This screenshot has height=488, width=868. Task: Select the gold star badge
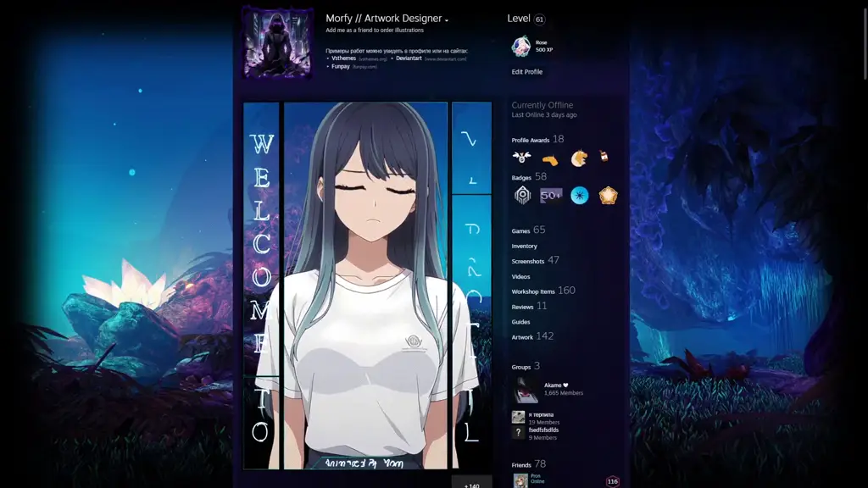point(608,195)
